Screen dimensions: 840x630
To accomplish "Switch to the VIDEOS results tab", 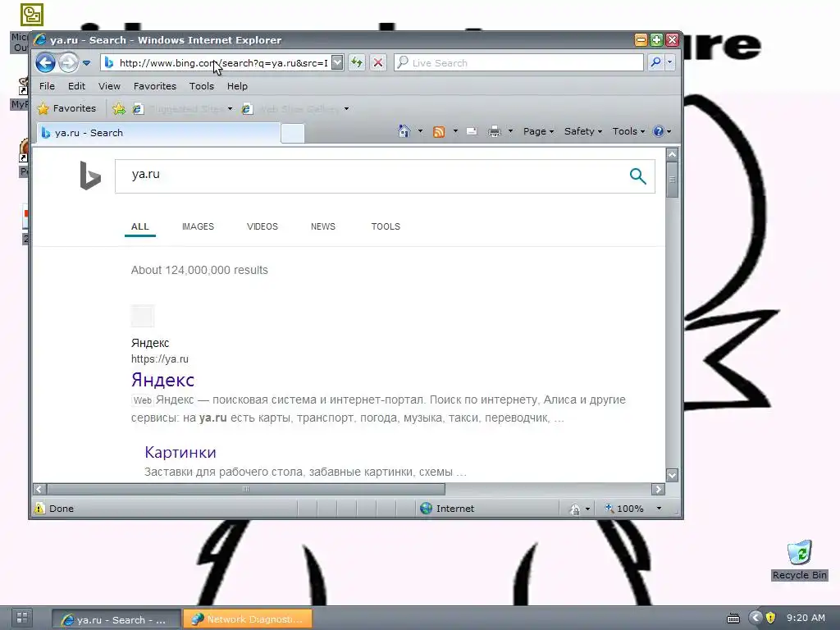I will [x=262, y=226].
